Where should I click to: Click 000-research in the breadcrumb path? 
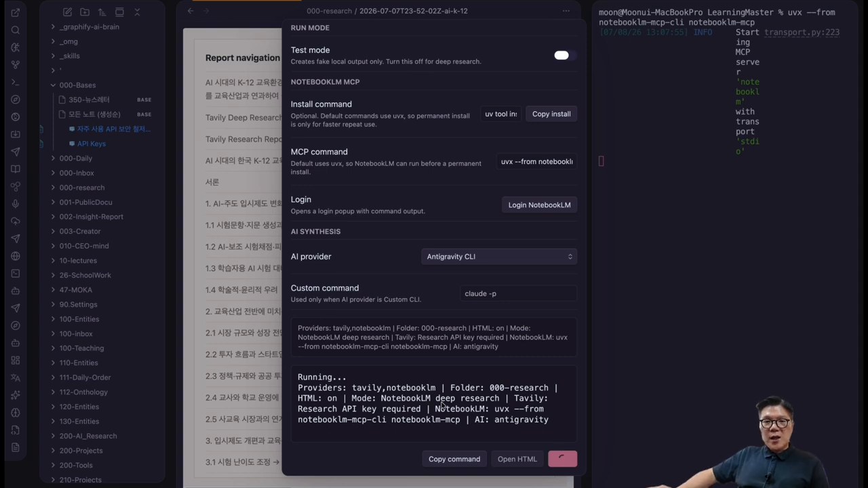coord(329,11)
